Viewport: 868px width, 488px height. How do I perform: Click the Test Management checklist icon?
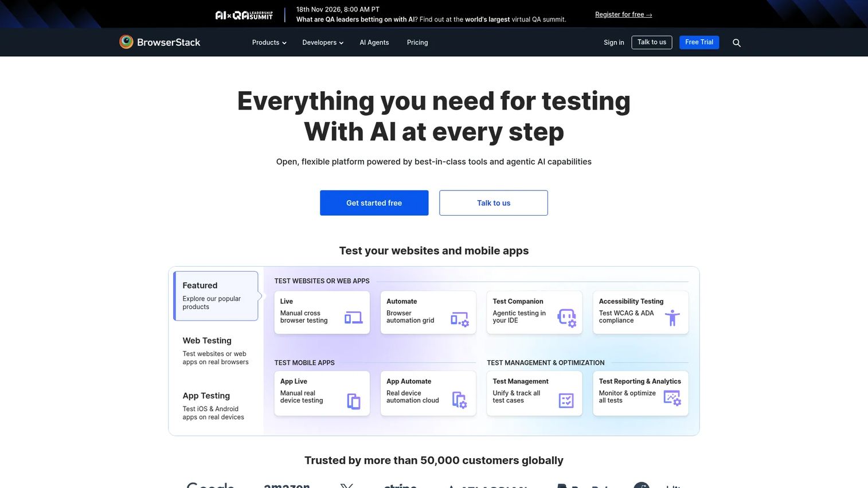566,400
